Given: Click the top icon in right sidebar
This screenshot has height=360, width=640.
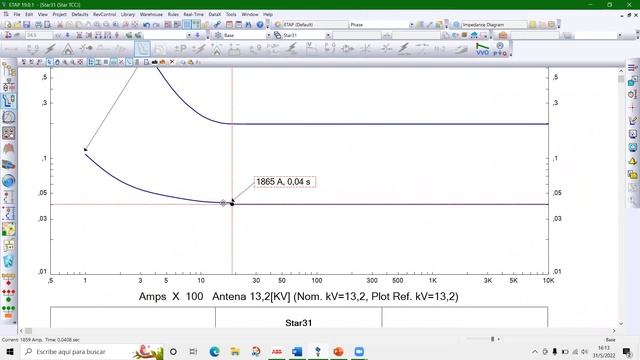Looking at the screenshot, I should coord(632,67).
